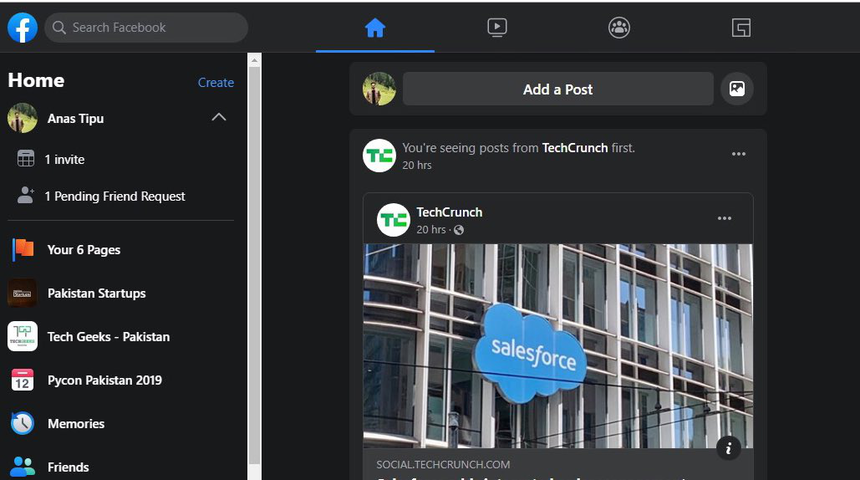Click the Home heading in sidebar
860x480 pixels.
36,81
